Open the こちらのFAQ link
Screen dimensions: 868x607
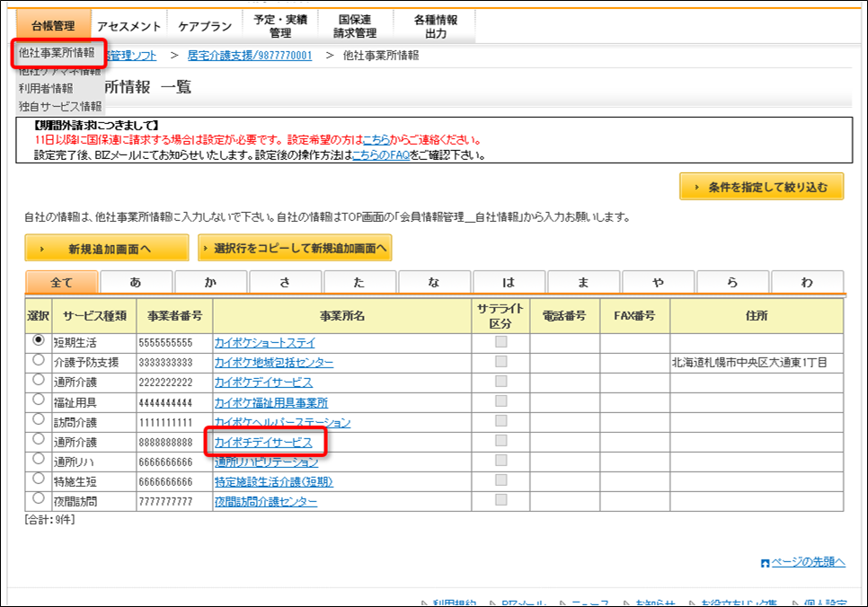(x=381, y=155)
